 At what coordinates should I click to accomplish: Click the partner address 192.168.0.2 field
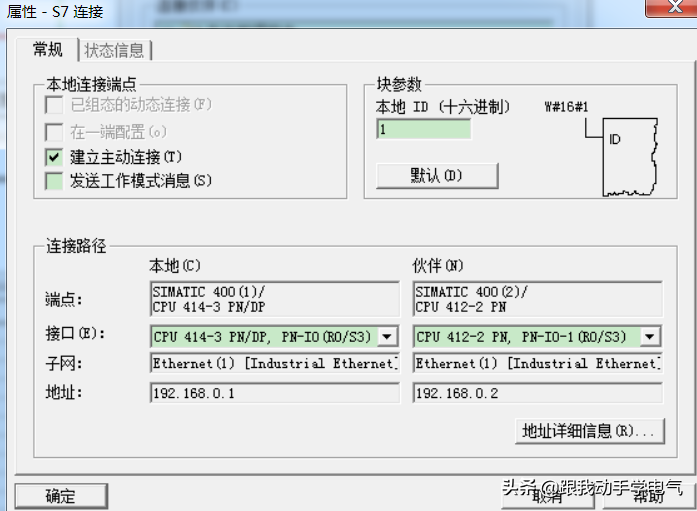point(537,393)
